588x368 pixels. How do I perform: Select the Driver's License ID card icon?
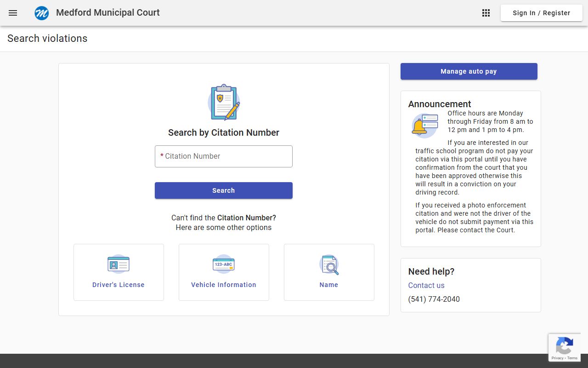(119, 264)
